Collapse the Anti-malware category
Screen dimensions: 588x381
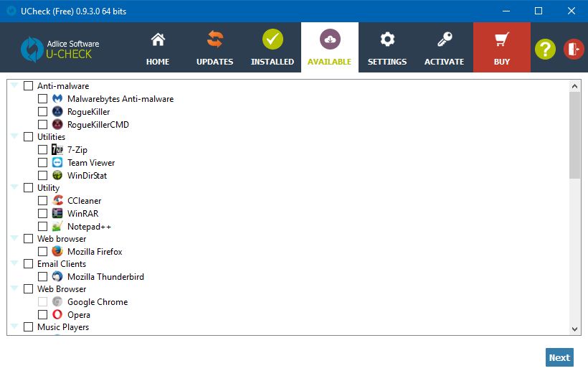14,85
